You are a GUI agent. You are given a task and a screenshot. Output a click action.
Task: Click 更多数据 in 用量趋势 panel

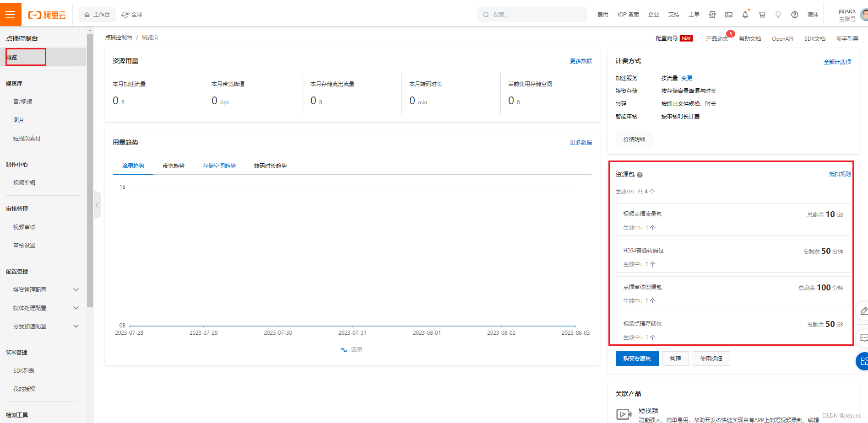tap(581, 142)
